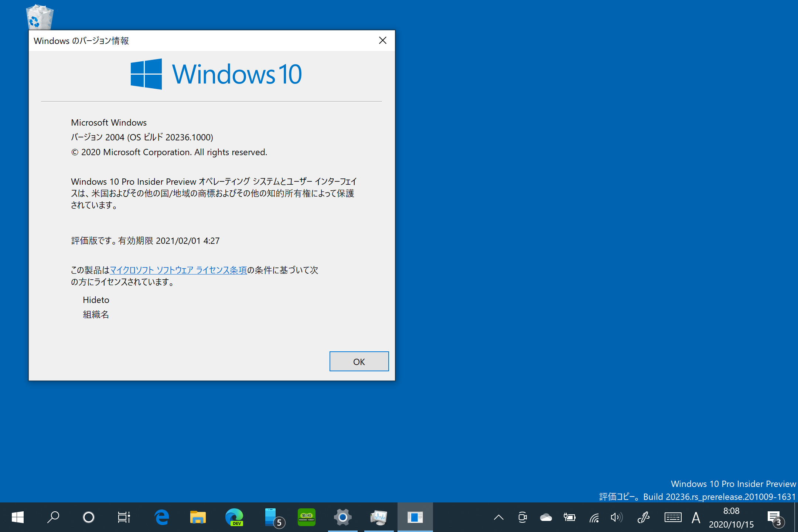The image size is (798, 532).
Task: Open File Explorer from the taskbar
Action: click(198, 517)
